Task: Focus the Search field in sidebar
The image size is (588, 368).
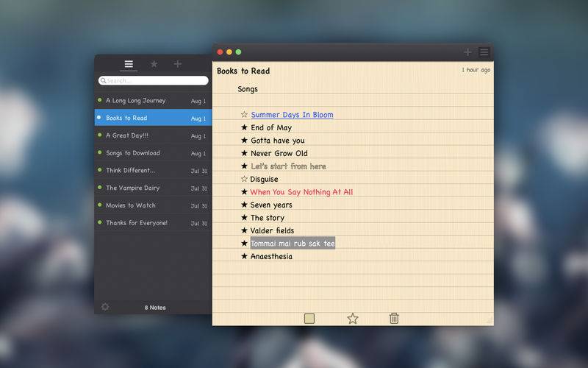Action: pyautogui.click(x=154, y=81)
